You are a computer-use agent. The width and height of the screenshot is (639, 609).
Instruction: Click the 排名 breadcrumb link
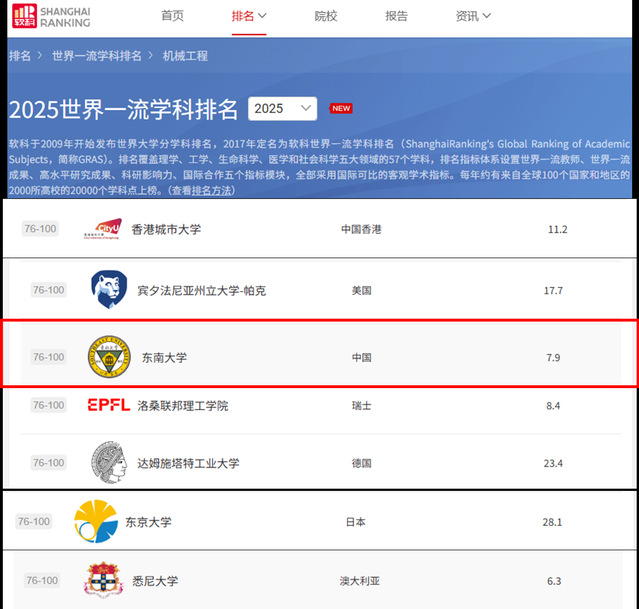point(20,56)
